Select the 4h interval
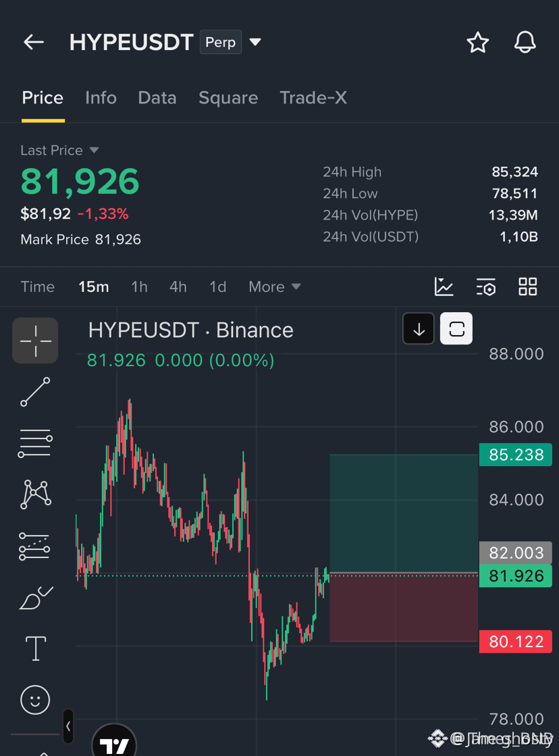The width and height of the screenshot is (559, 756). 178,287
